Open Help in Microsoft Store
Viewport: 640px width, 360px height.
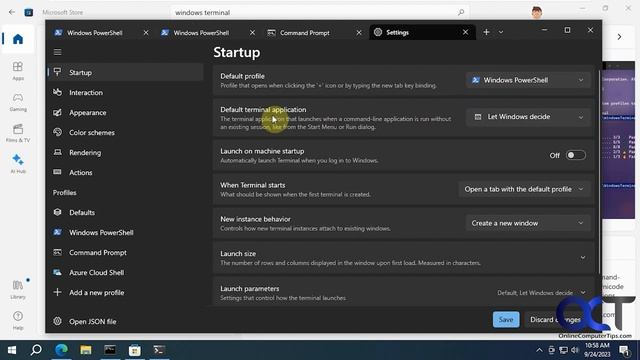coord(18,320)
